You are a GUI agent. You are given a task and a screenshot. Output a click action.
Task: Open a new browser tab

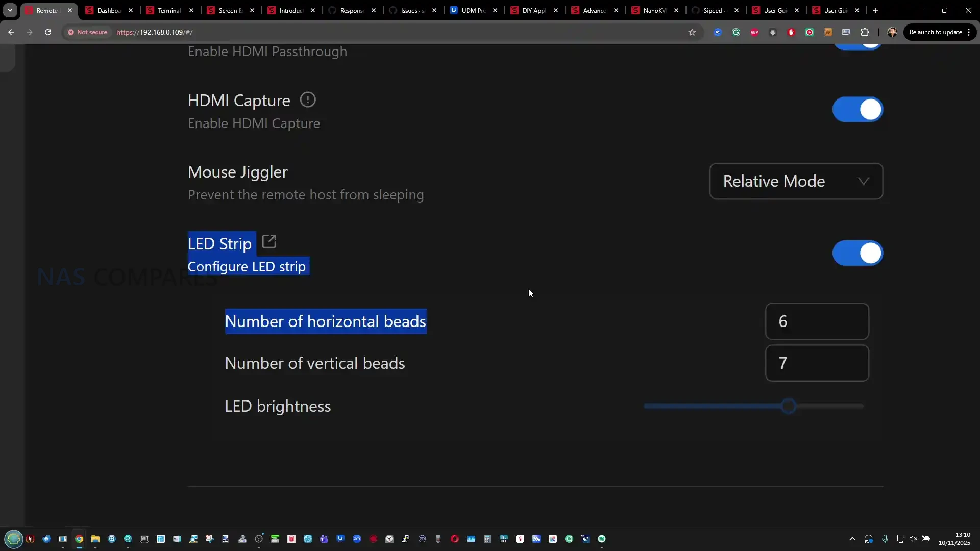pos(875,10)
